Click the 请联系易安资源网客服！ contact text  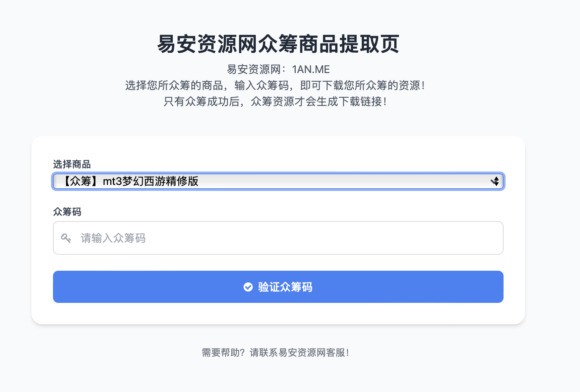point(299,352)
